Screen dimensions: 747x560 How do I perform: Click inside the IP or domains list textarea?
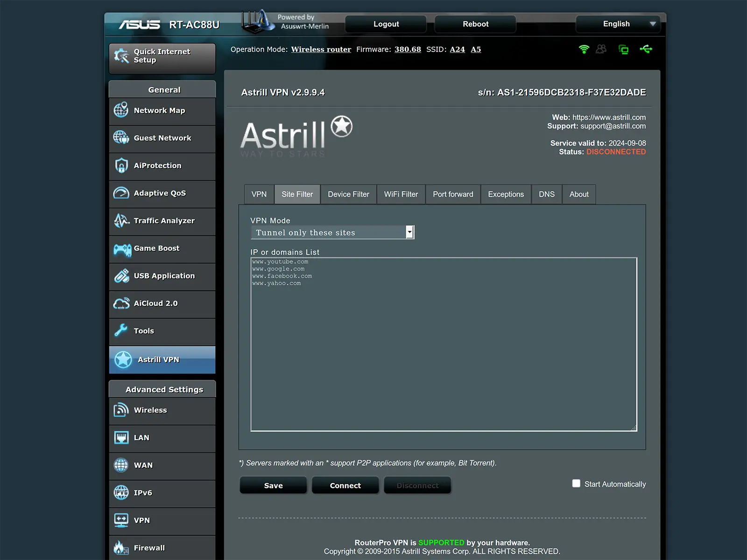pyautogui.click(x=444, y=344)
